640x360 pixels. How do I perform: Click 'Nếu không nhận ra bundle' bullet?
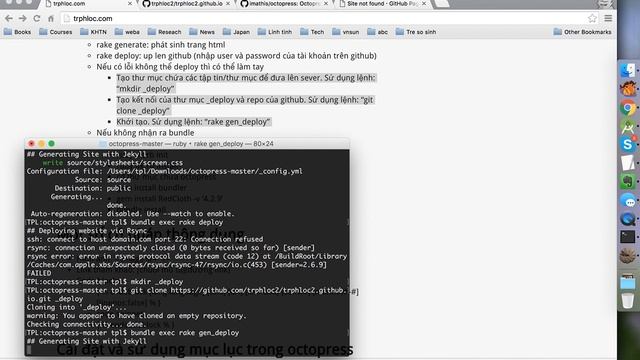[145, 133]
